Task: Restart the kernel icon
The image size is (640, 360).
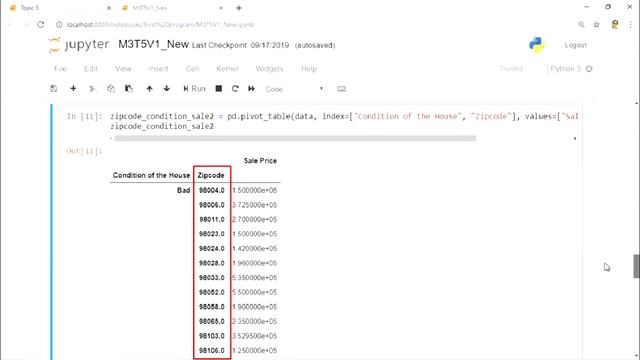Action: (235, 89)
